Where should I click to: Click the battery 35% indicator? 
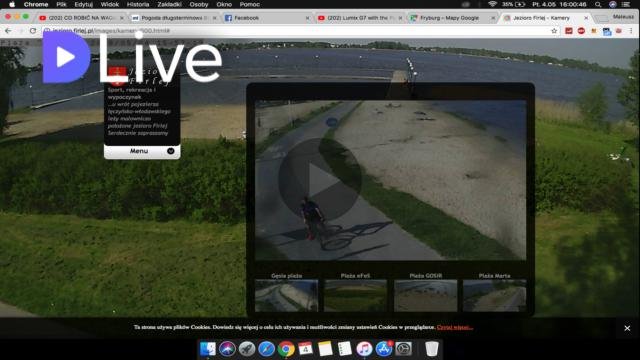(513, 4)
